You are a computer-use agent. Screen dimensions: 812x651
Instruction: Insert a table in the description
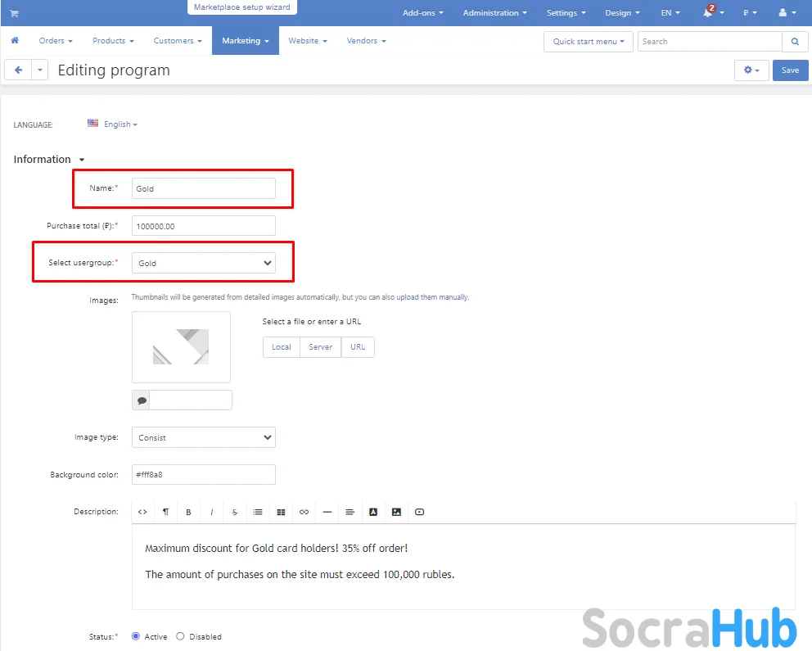pyautogui.click(x=281, y=513)
